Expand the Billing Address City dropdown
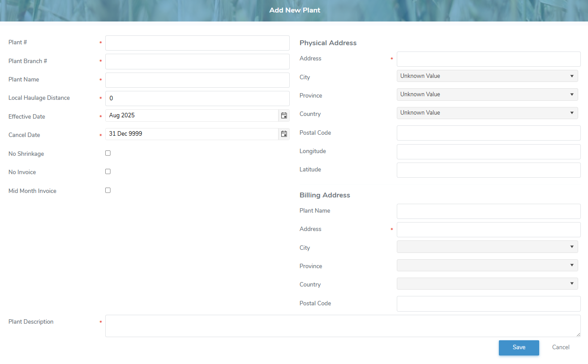 click(487, 247)
